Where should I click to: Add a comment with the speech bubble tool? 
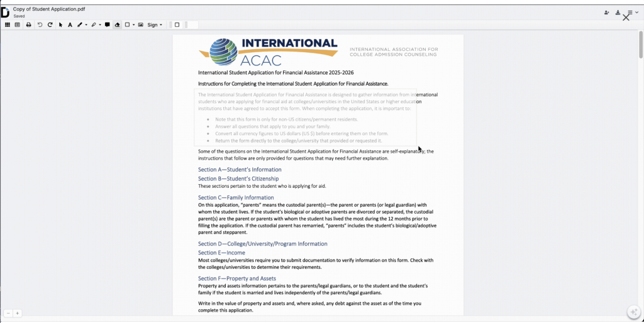click(107, 25)
